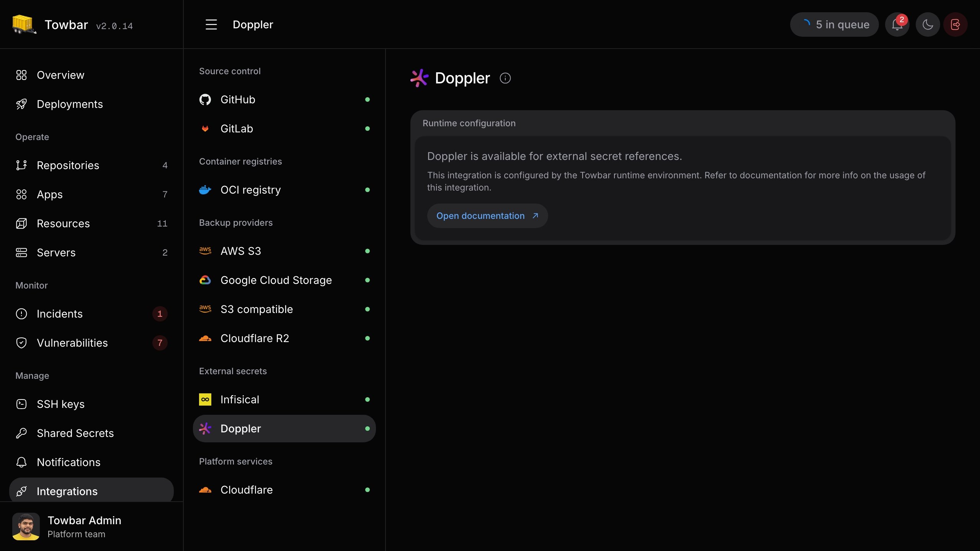Open Infisical secrets integration
Viewport: 980px width, 551px height.
284,399
